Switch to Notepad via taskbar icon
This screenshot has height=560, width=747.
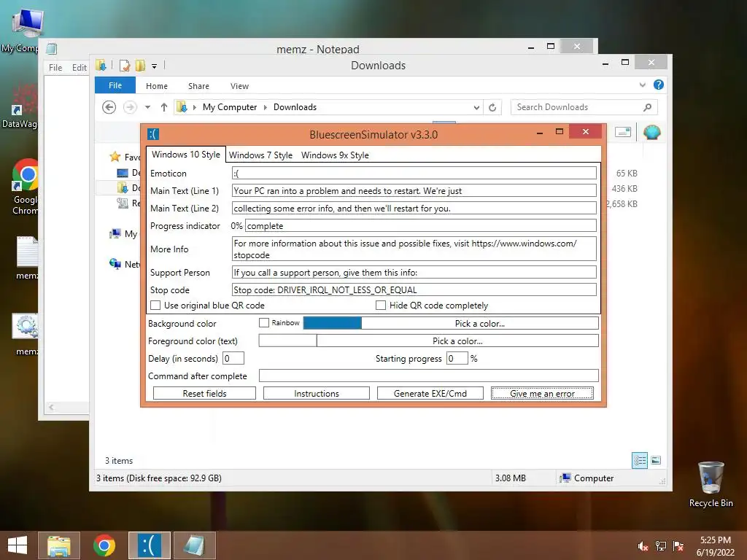coord(194,545)
